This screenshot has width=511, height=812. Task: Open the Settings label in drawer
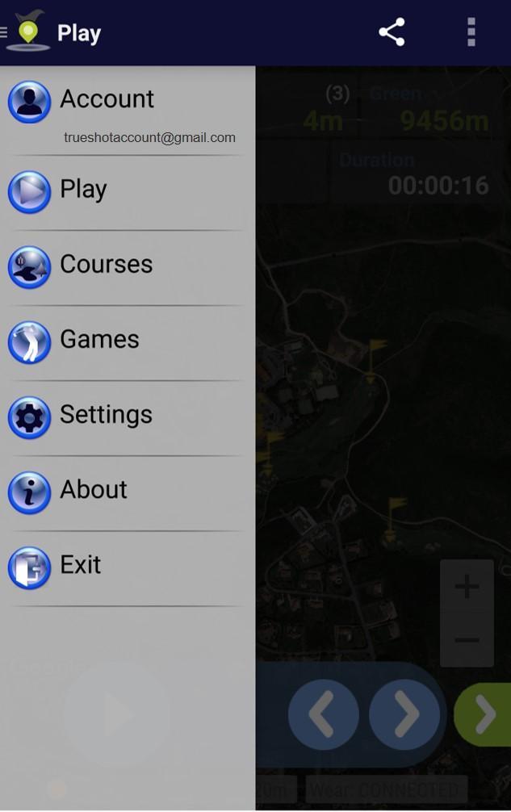tap(106, 414)
